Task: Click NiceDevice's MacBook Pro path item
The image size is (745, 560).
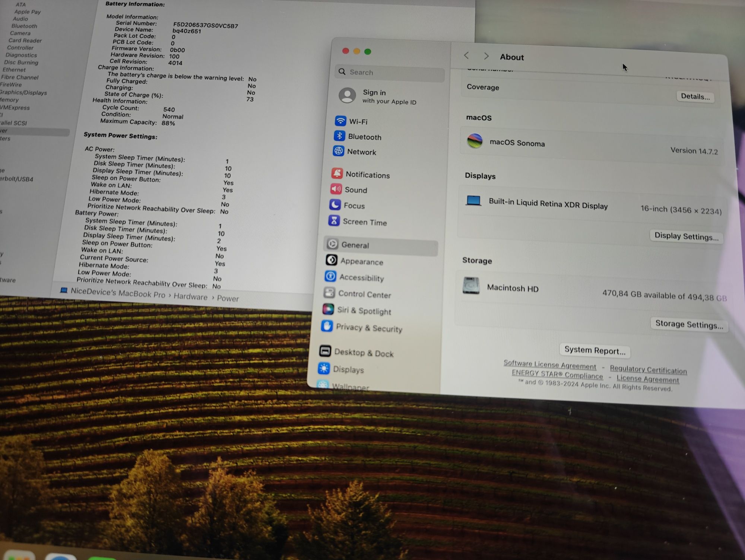Action: coord(118,293)
